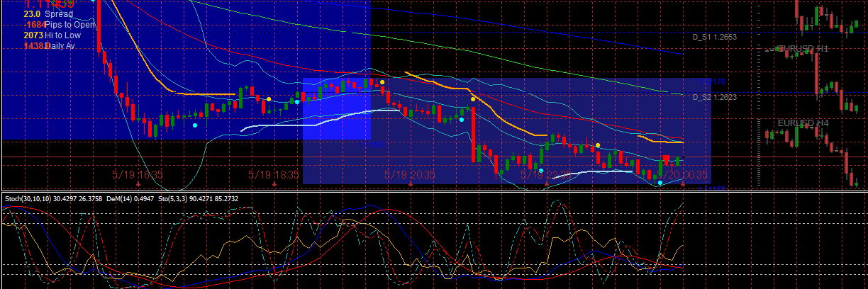868x289 pixels.
Task: Select the EURUSD H4 mini chart label
Action: 803,123
